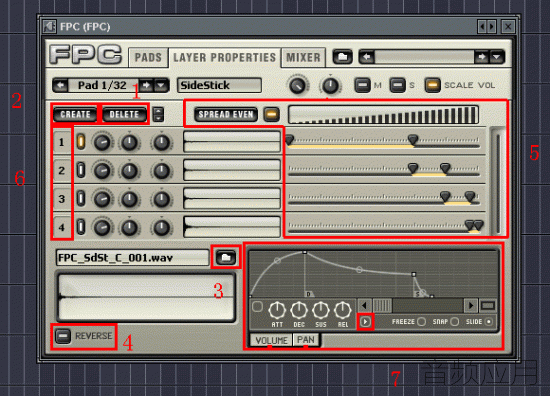Click next pad arrow beside Pad 1/32

(146, 85)
